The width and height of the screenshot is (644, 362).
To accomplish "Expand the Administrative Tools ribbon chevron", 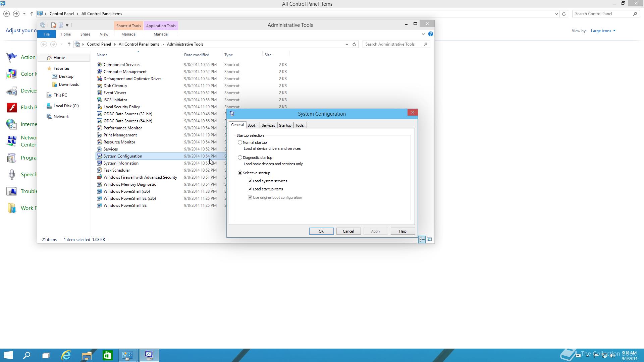I will tap(423, 34).
